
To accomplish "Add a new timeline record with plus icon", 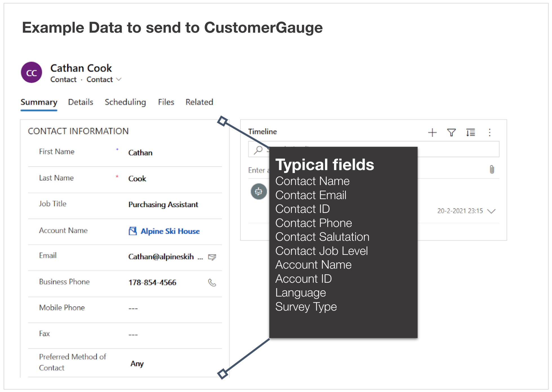I will tap(432, 132).
